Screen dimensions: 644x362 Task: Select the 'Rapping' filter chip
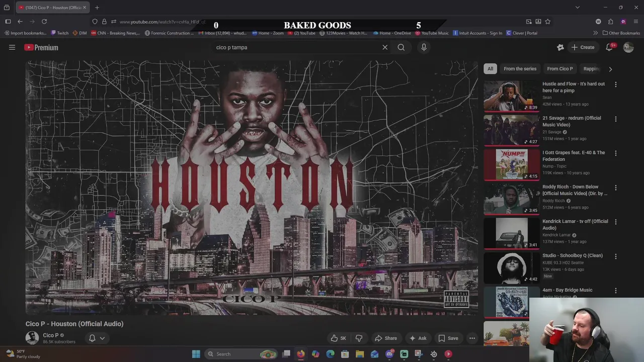click(592, 69)
